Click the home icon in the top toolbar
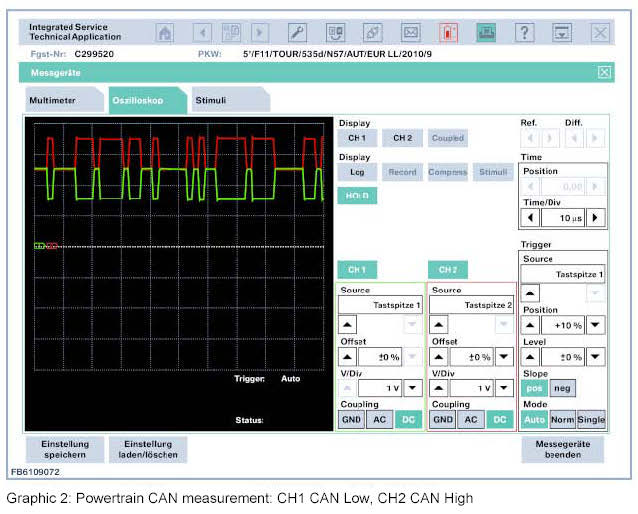Image resolution: width=638 pixels, height=514 pixels. (x=165, y=33)
